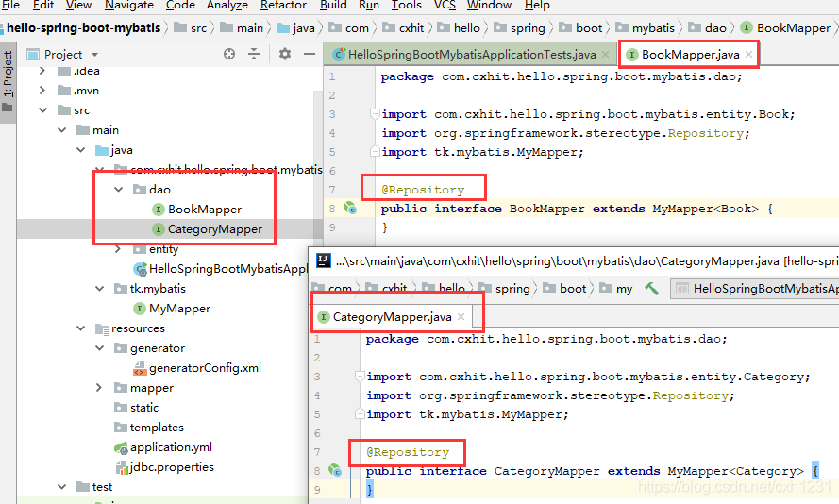Collapse the src folder
Viewport: 839px width, 504px height.
tap(42, 110)
